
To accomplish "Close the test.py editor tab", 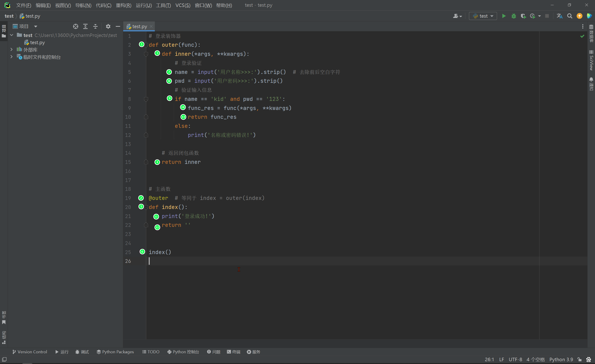I will [151, 26].
